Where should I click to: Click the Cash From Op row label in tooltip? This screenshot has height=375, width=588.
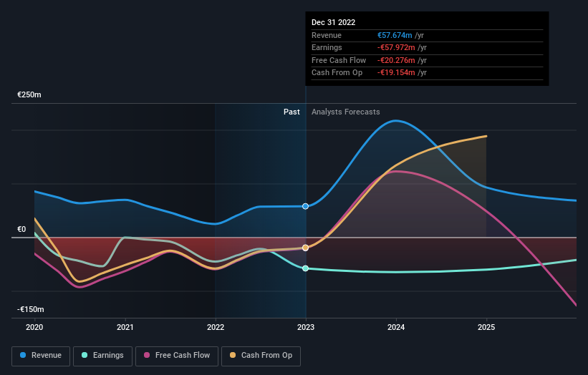click(x=337, y=73)
